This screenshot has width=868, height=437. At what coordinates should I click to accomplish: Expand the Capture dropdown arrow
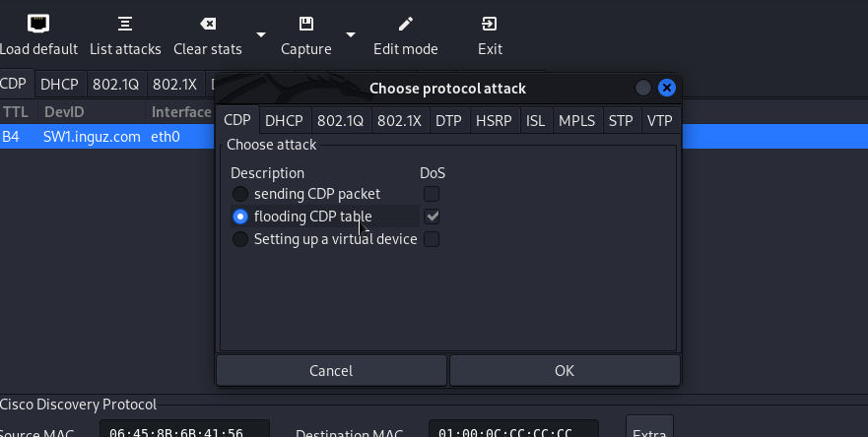pyautogui.click(x=351, y=34)
